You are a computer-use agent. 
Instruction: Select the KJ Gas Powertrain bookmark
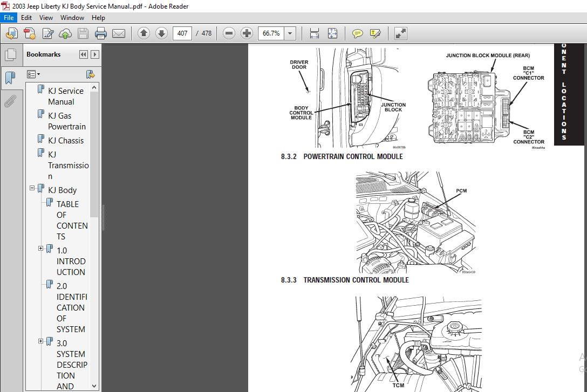pos(67,121)
